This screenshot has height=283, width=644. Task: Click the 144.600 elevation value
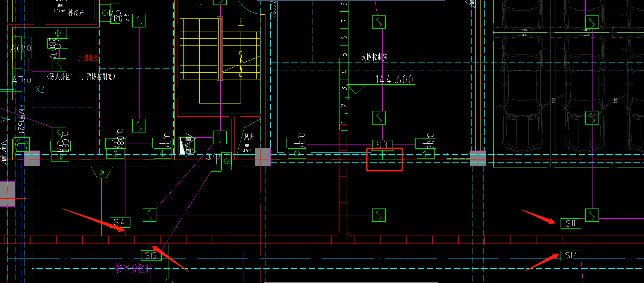394,79
